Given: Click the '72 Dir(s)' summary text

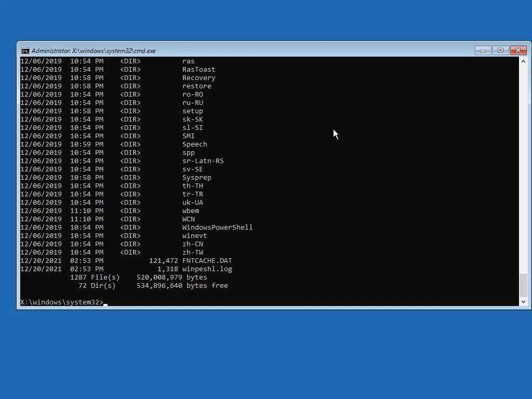Looking at the screenshot, I should point(97,285).
